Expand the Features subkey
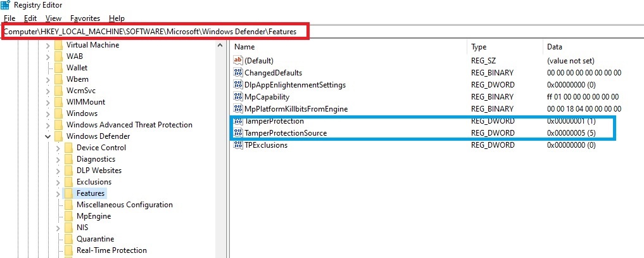The image size is (644, 258). coord(58,193)
